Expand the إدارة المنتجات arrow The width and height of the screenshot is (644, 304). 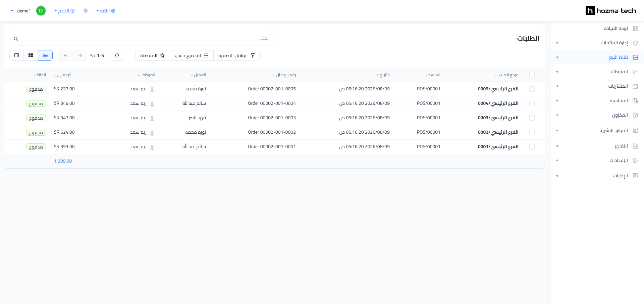(557, 43)
